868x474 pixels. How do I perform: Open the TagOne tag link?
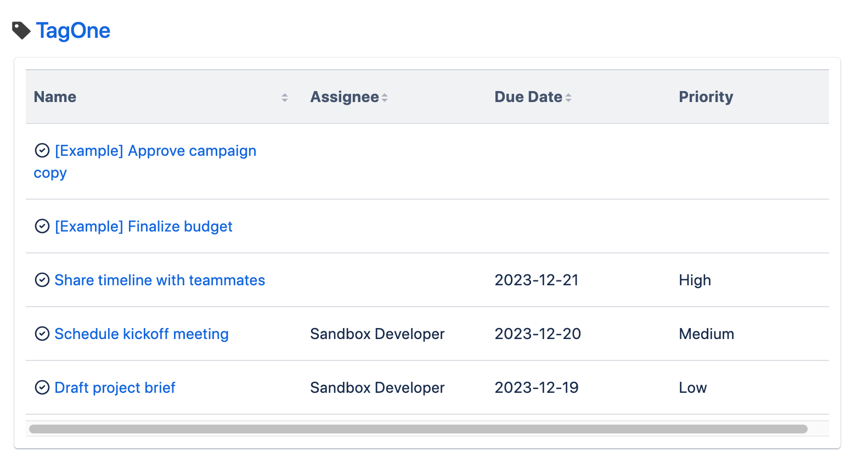click(x=73, y=31)
